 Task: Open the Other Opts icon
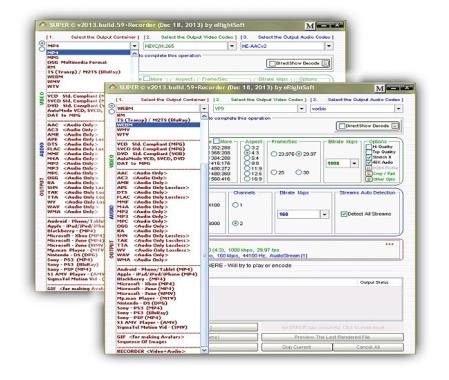point(368,179)
